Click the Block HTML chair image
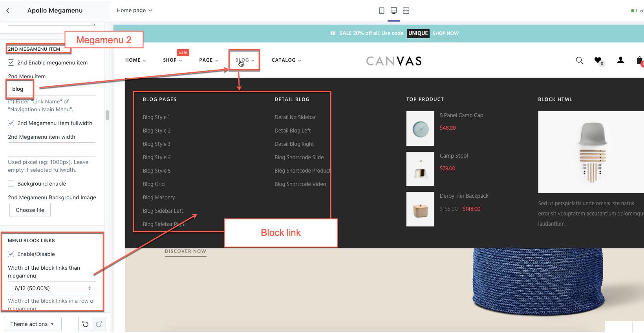The height and width of the screenshot is (333, 644). click(x=591, y=152)
